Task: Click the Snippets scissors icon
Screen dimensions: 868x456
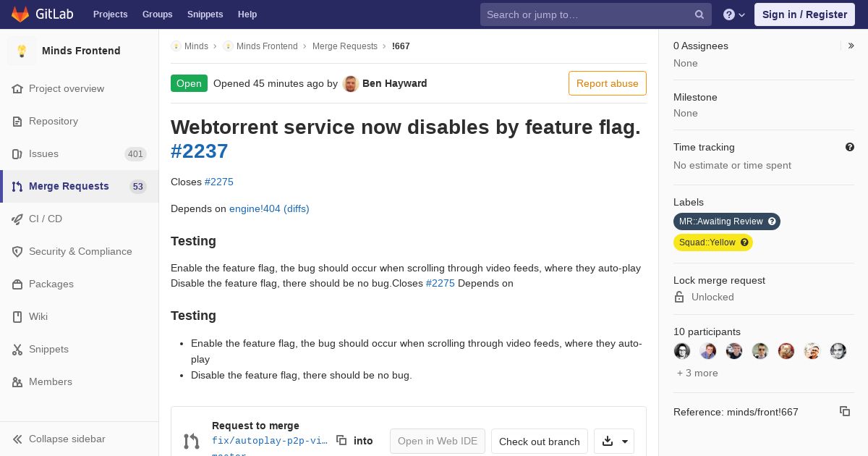Action: [x=17, y=349]
